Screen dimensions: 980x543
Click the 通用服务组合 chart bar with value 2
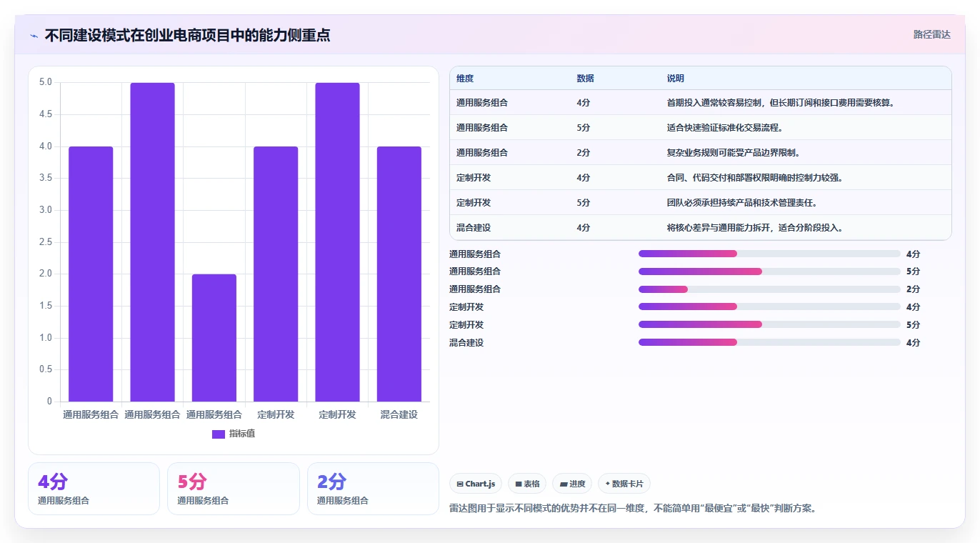[214, 338]
